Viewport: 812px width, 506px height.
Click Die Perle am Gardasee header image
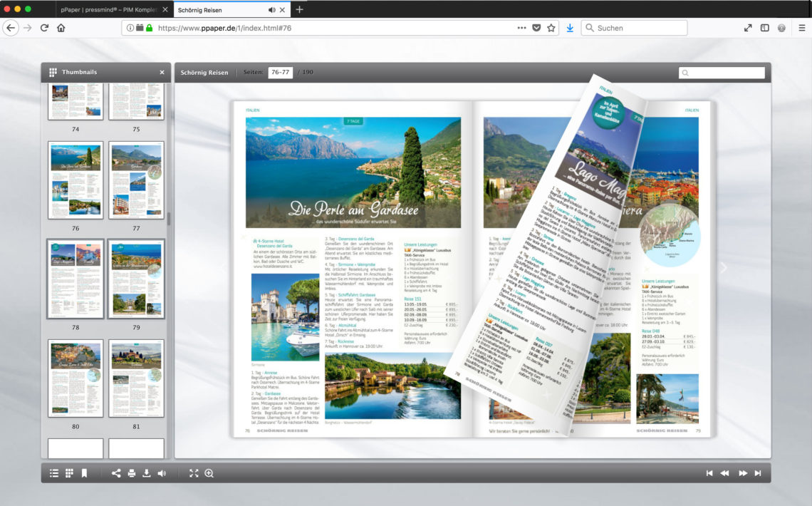click(x=353, y=172)
